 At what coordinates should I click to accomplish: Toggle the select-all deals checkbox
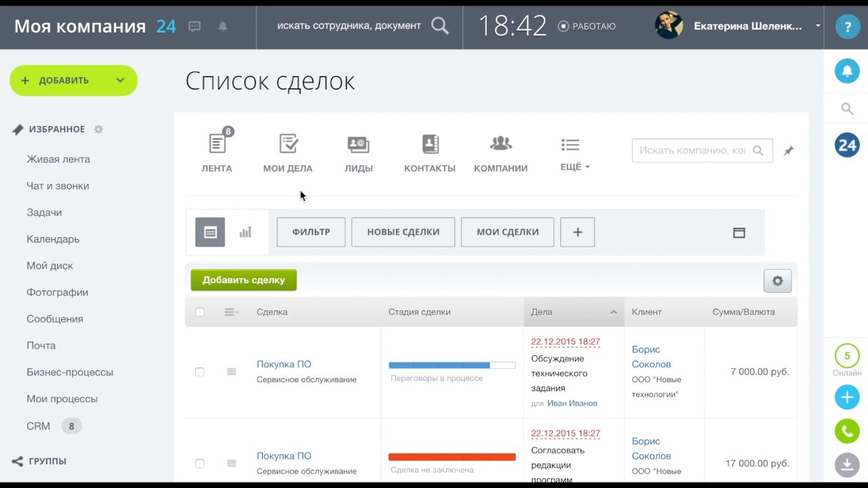(x=199, y=312)
